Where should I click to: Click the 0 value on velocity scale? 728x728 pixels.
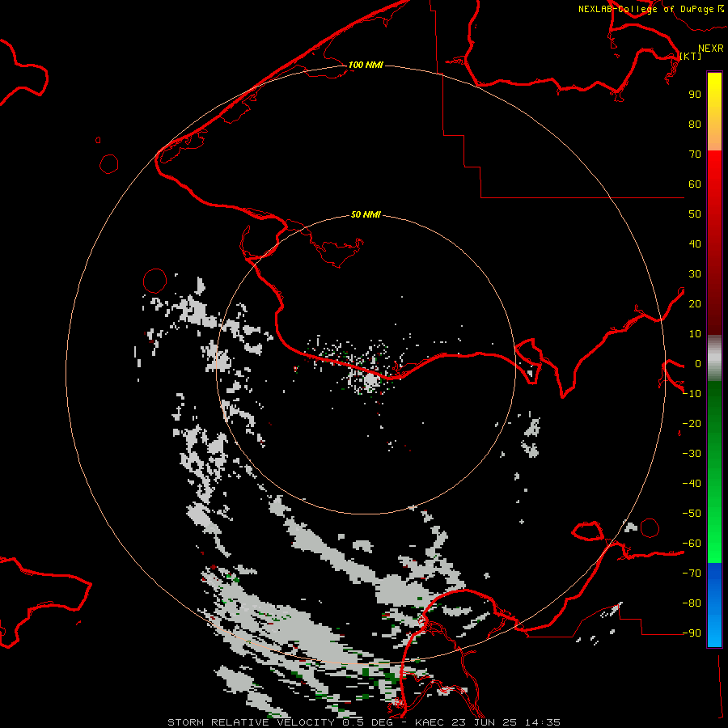(698, 364)
